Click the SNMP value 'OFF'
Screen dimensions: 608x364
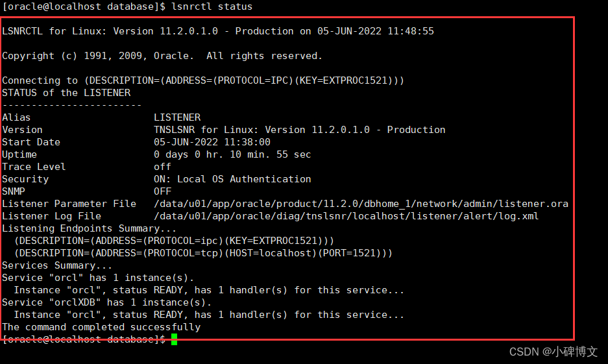pos(162,191)
